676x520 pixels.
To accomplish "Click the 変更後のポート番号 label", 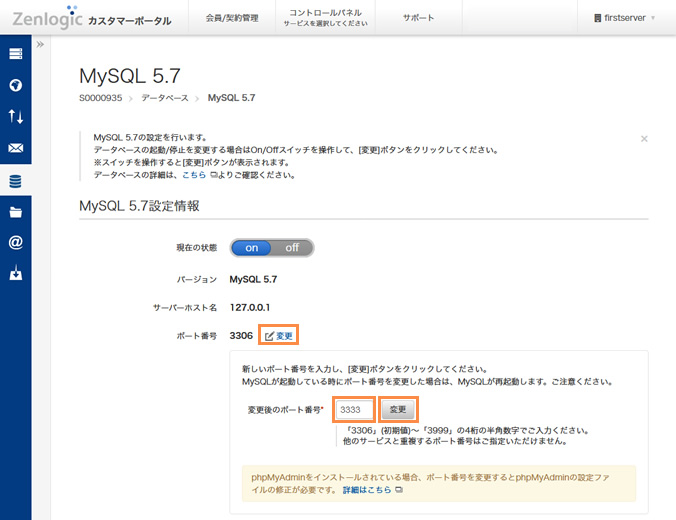I will (284, 410).
